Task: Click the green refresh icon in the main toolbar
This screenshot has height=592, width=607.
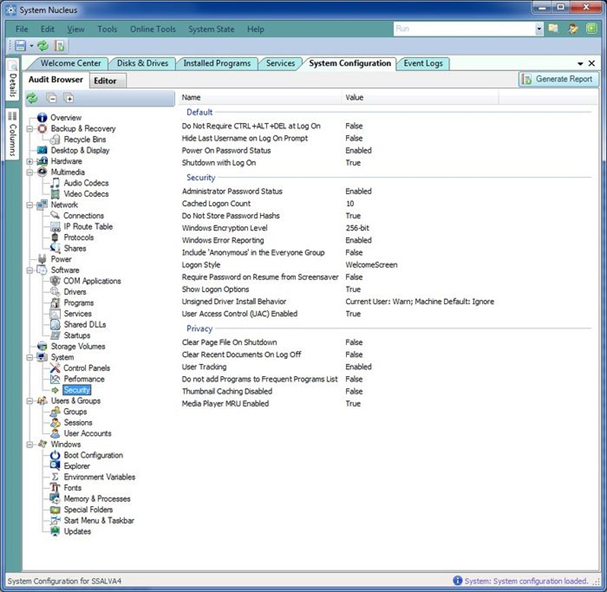Action: [43, 46]
